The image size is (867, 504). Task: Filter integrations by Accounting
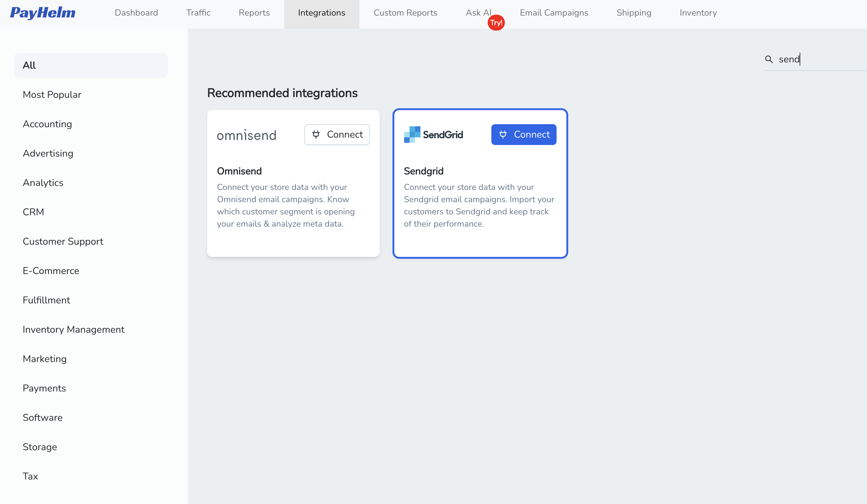pyautogui.click(x=47, y=124)
